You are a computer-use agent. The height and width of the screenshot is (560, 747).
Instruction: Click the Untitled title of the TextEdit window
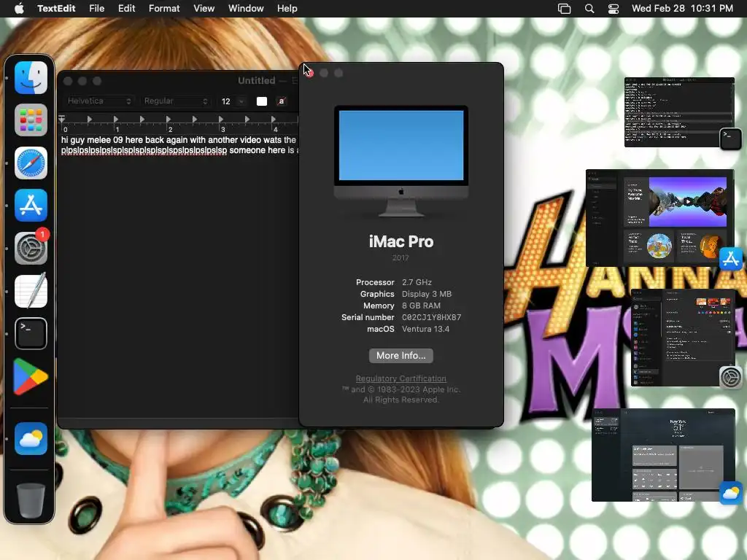256,80
